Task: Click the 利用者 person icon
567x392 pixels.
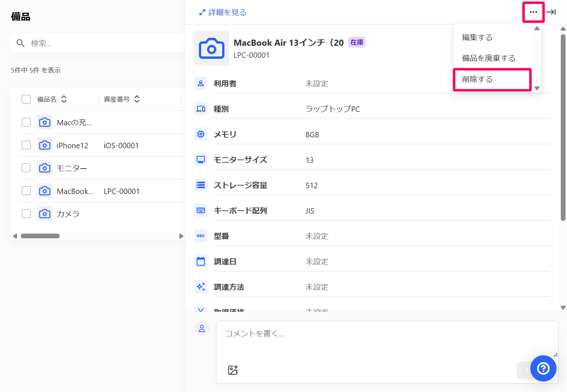Action: click(x=201, y=83)
